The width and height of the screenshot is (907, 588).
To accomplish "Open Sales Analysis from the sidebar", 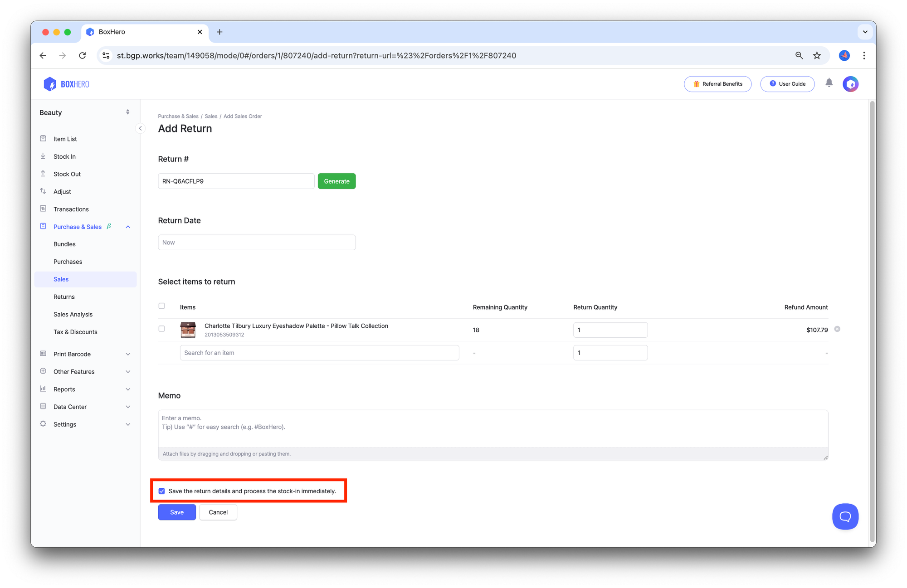I will pyautogui.click(x=73, y=314).
